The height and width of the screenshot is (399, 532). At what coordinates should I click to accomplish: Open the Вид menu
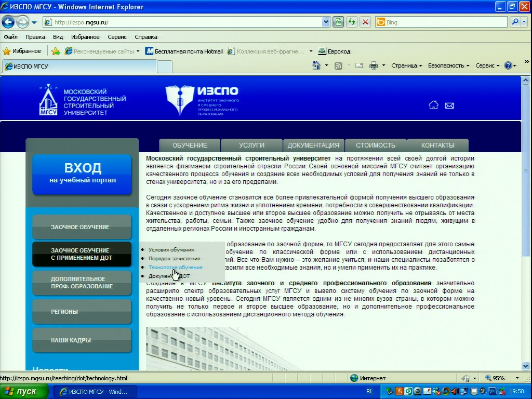pos(58,37)
